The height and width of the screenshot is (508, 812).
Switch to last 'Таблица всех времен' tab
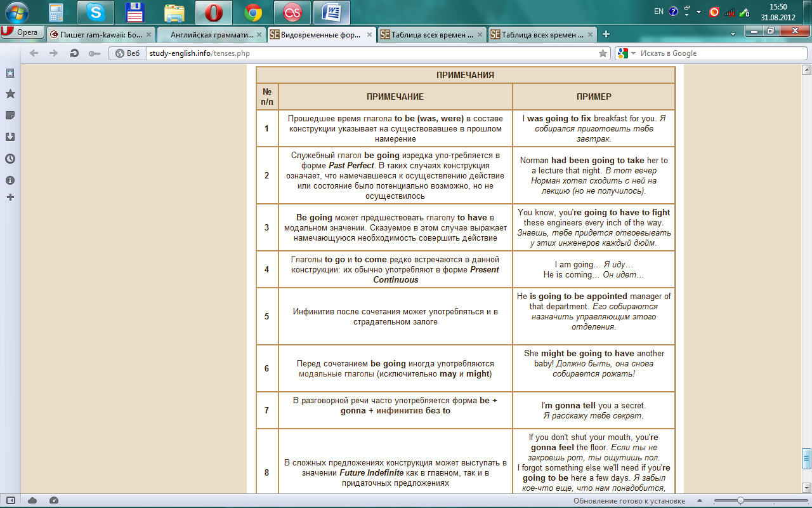click(542, 34)
